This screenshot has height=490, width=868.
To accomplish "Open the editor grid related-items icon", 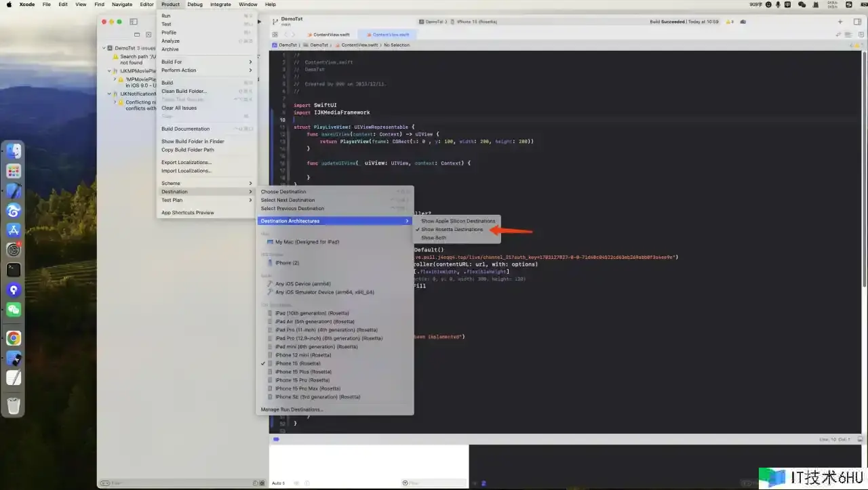I will [275, 35].
